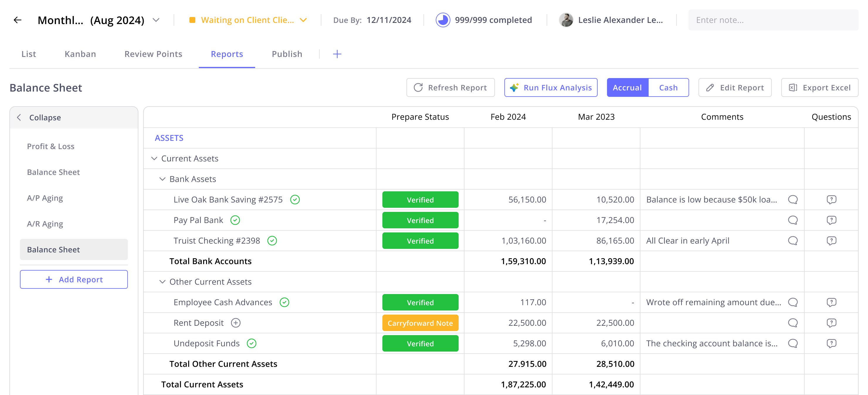Open the Review Points tab
Screen dimensions: 868x395
153,54
